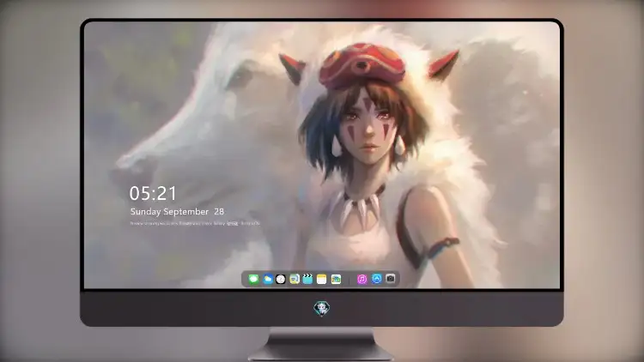Click the Sunday September 28 date text
This screenshot has height=362, width=644.
pos(177,212)
